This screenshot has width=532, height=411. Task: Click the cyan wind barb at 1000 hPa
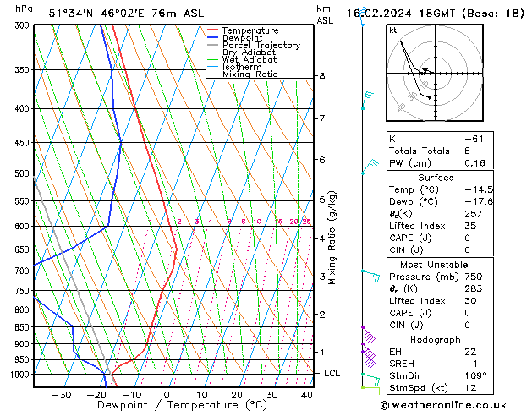pos(370,379)
